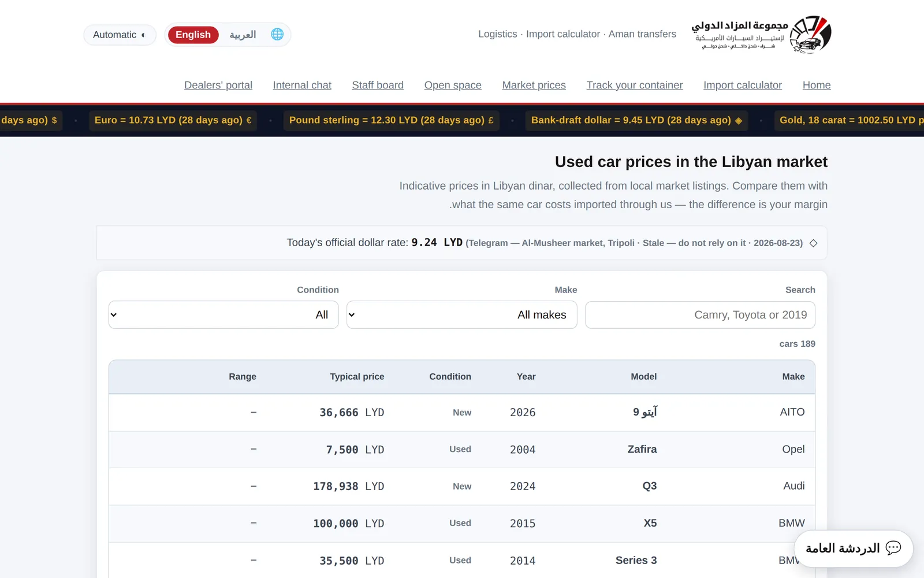Click the header tagline Logistics · Import calculator · Aman transfers
Viewport: 924px width, 578px height.
tap(577, 34)
